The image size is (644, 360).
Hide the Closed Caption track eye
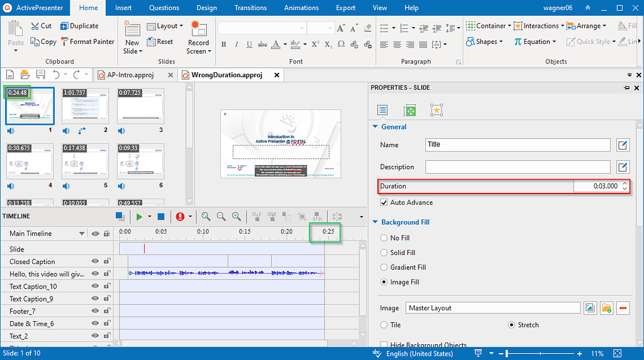pyautogui.click(x=95, y=261)
